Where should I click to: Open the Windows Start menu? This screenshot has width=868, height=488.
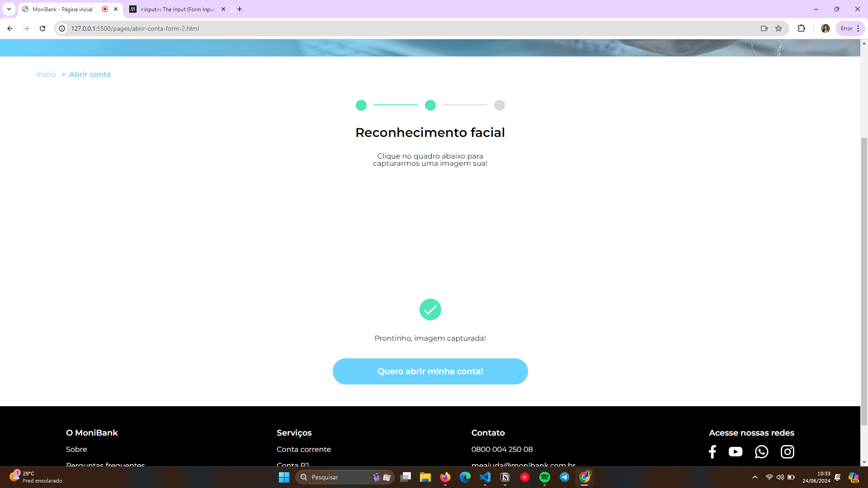click(284, 477)
